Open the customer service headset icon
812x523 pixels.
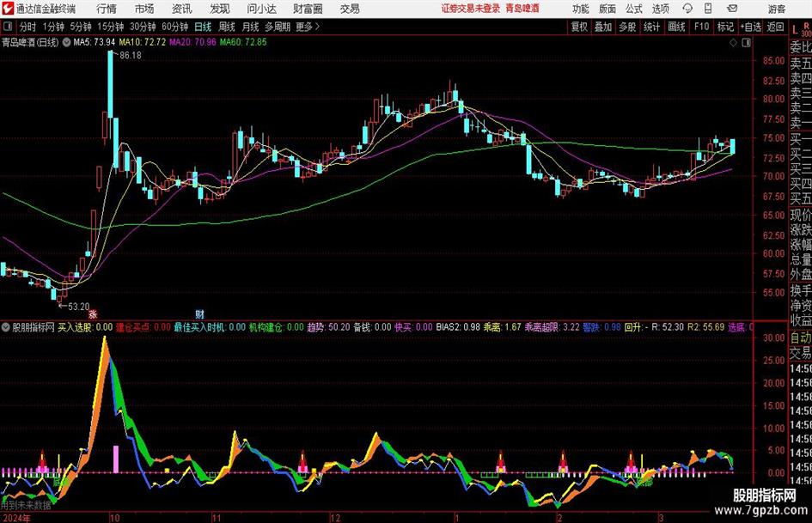click(687, 9)
